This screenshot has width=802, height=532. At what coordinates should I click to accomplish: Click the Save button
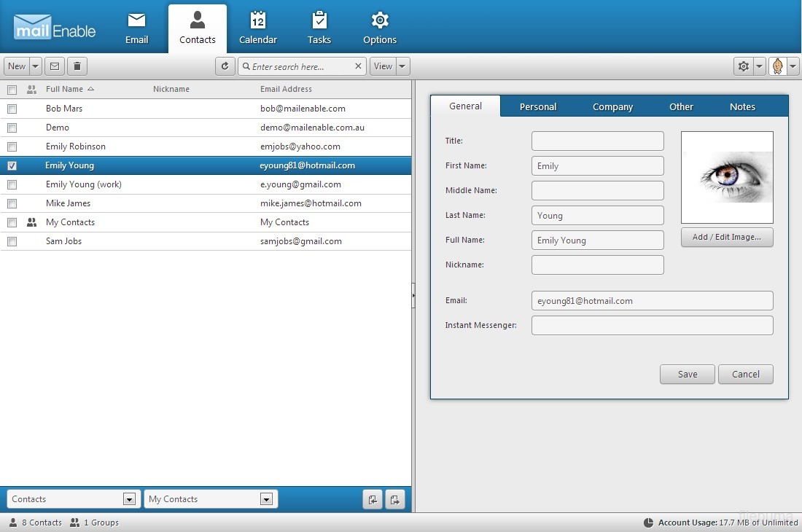click(687, 374)
